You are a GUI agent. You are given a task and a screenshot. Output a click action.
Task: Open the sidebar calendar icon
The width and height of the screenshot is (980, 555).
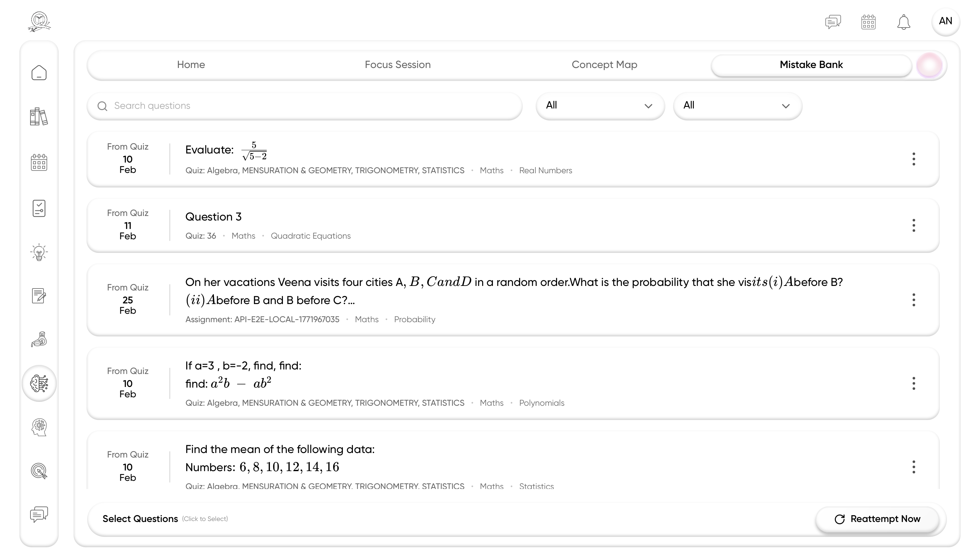coord(39,163)
